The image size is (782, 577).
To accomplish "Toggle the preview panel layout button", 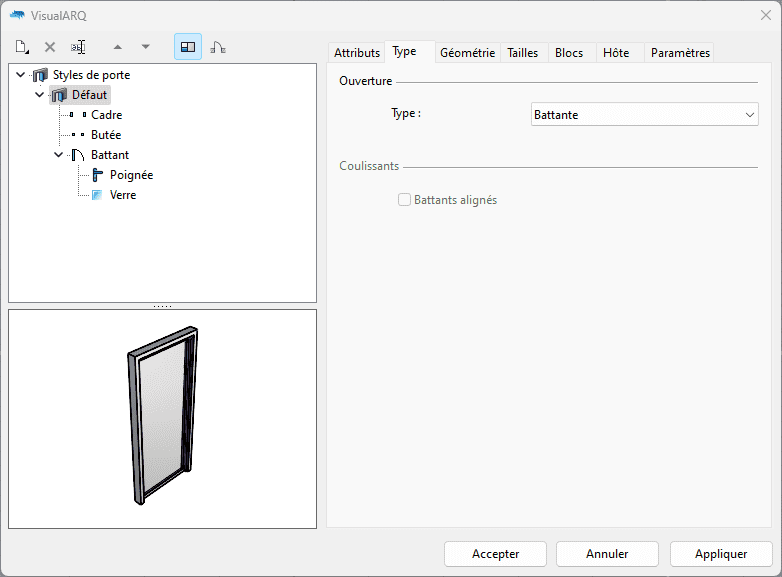I will coord(188,47).
